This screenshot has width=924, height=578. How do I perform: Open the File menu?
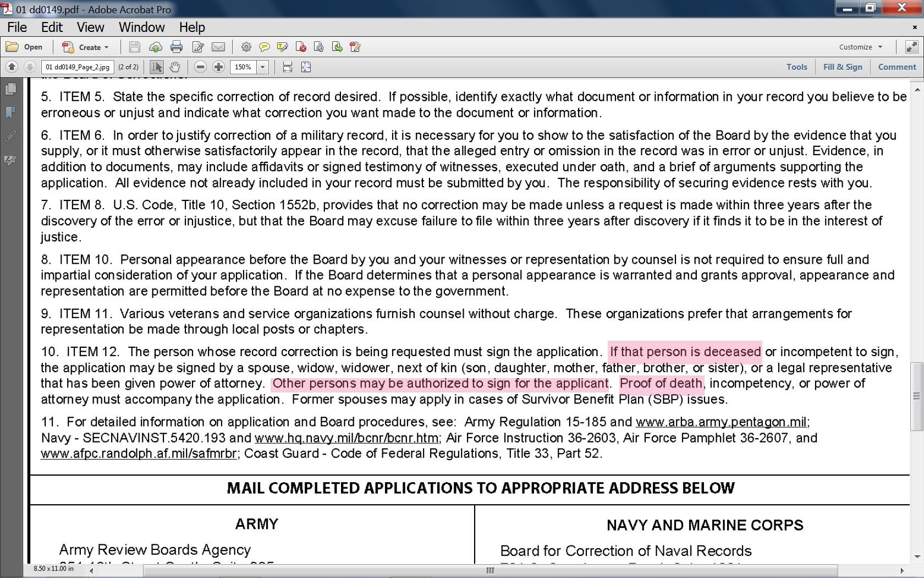click(17, 28)
